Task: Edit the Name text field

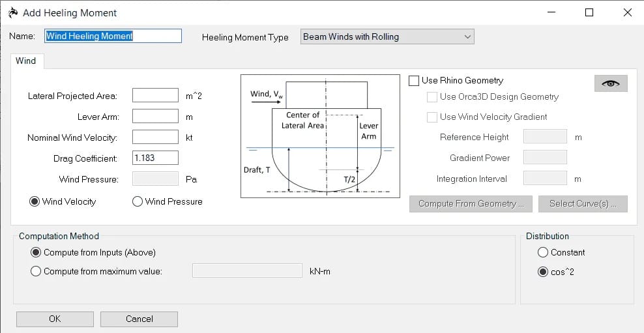Action: [113, 36]
